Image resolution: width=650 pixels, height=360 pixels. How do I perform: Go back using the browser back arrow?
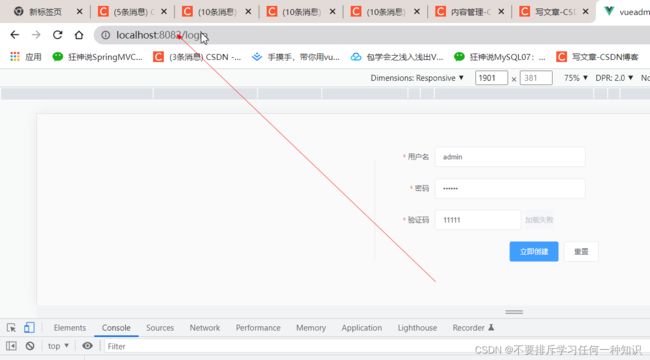[15, 35]
